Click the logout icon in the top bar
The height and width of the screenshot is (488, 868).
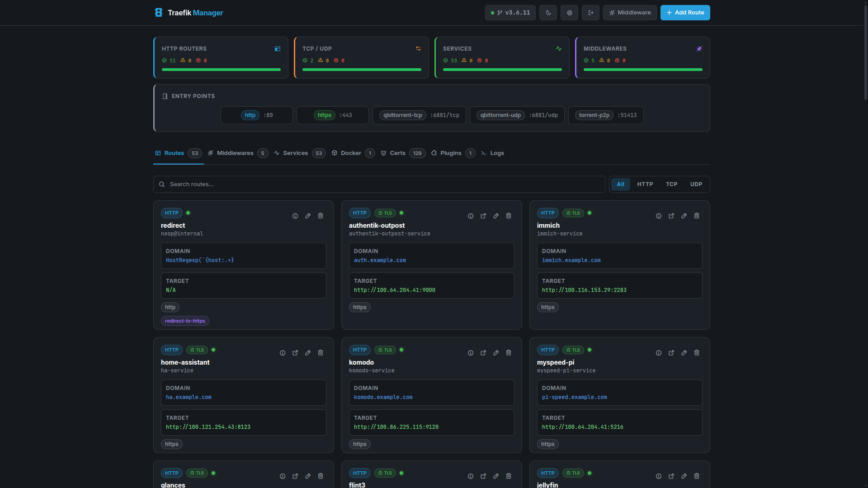590,13
